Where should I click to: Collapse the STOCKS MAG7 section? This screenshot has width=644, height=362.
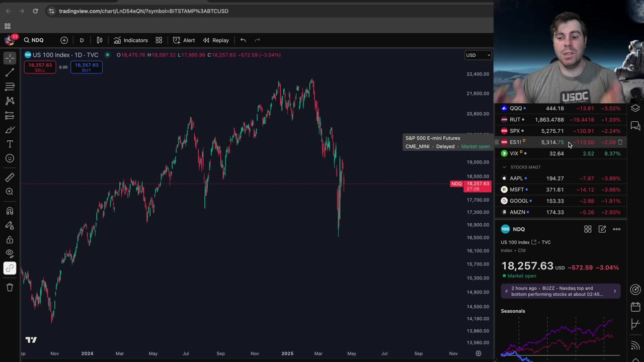click(x=504, y=167)
